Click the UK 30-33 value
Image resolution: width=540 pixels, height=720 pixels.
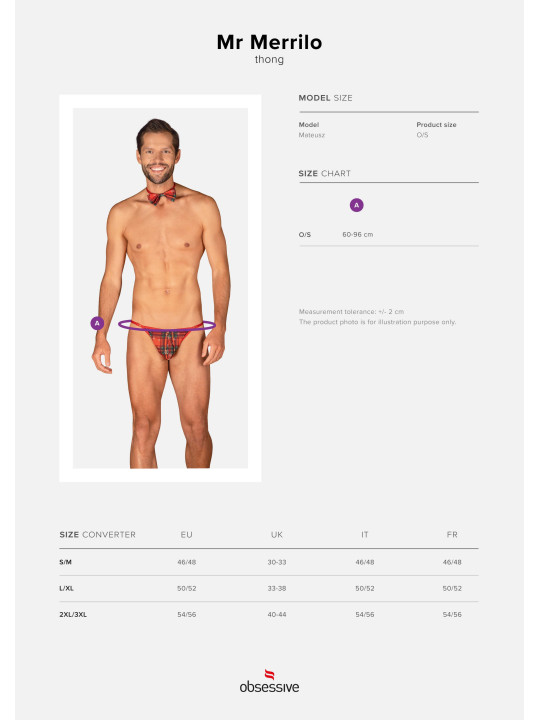277,562
